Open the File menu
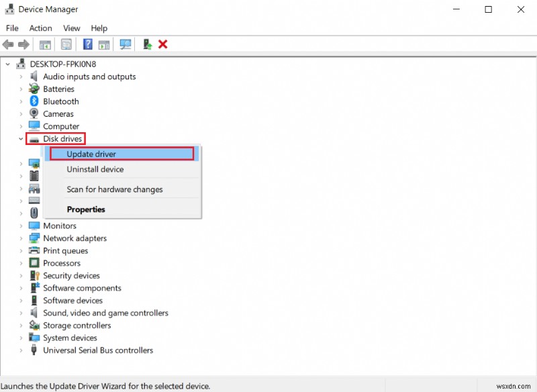This screenshot has height=392, width=537. tap(12, 28)
